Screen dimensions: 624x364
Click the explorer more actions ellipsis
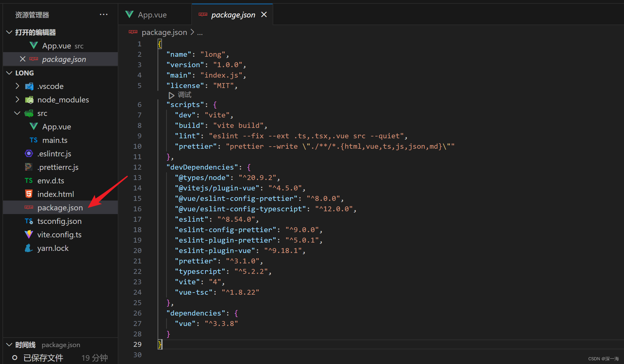coord(104,14)
